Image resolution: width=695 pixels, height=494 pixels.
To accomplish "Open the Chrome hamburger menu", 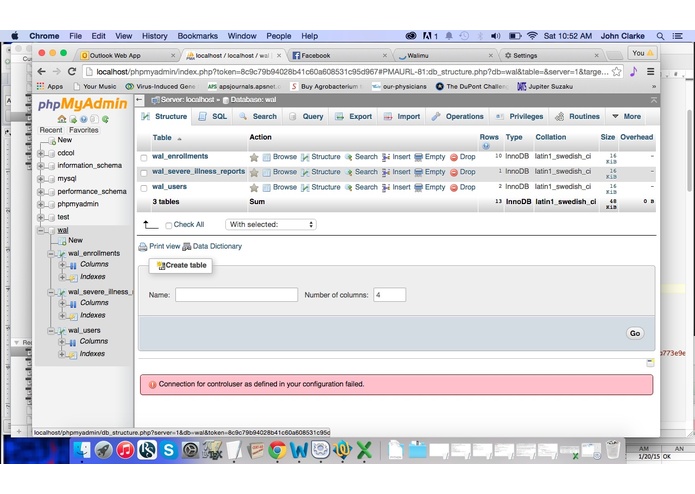I will tap(650, 71).
